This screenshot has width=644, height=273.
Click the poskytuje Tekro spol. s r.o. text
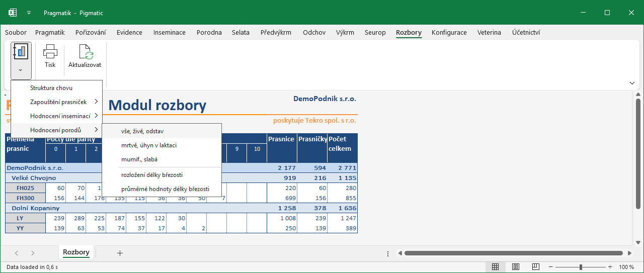point(315,121)
